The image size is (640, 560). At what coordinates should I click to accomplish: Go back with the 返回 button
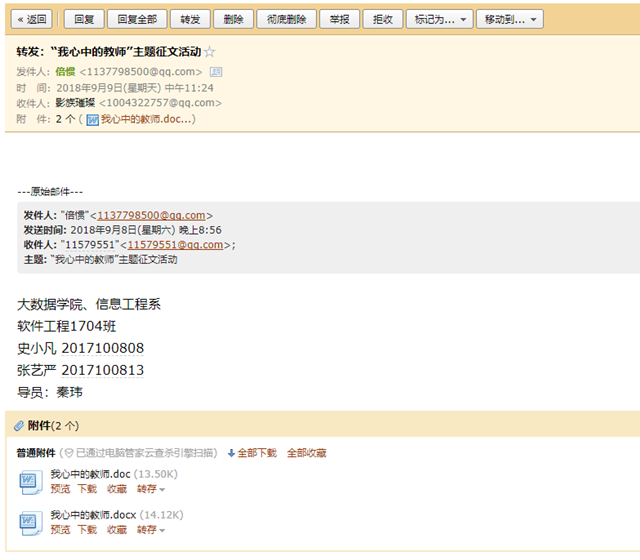pyautogui.click(x=32, y=19)
